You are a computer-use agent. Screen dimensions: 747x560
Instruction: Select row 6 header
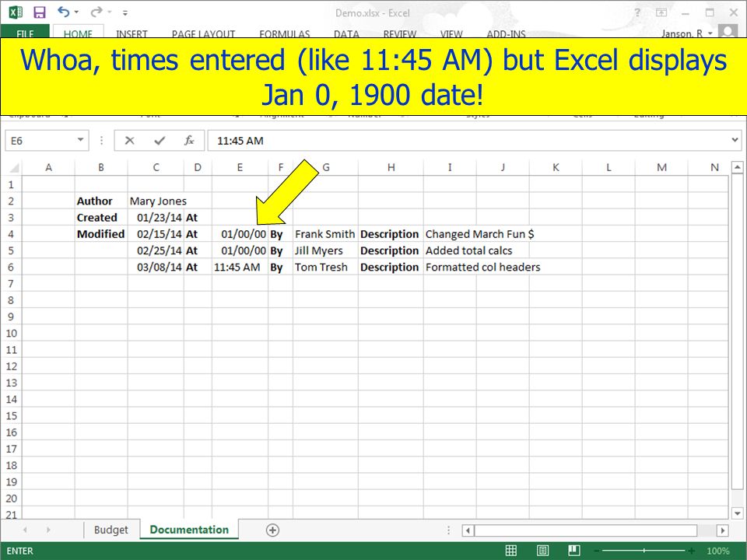(11, 267)
